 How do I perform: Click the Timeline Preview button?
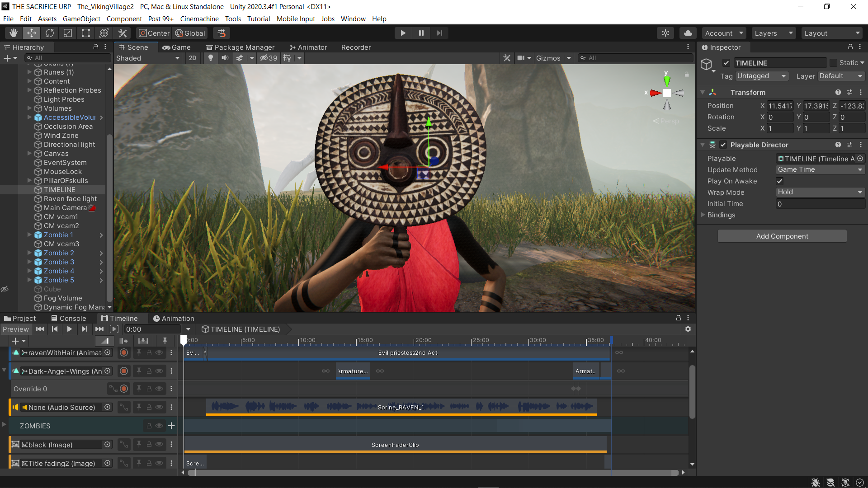(15, 329)
